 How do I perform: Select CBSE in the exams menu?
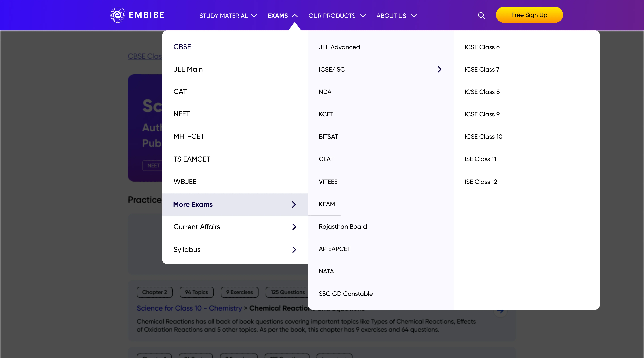tap(182, 47)
